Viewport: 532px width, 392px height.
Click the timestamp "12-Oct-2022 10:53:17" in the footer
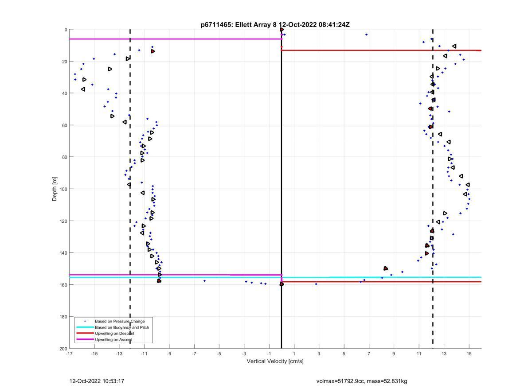[97, 381]
